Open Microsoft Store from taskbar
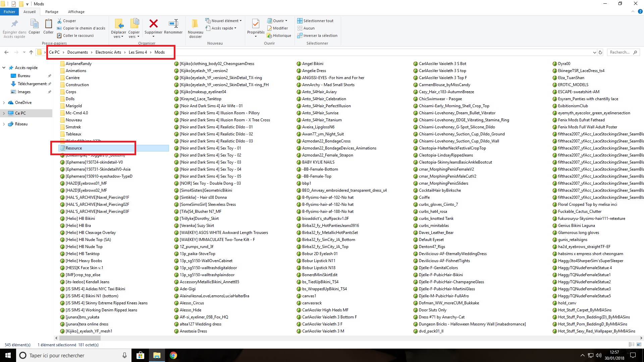Image resolution: width=644 pixels, height=362 pixels. 140,355
